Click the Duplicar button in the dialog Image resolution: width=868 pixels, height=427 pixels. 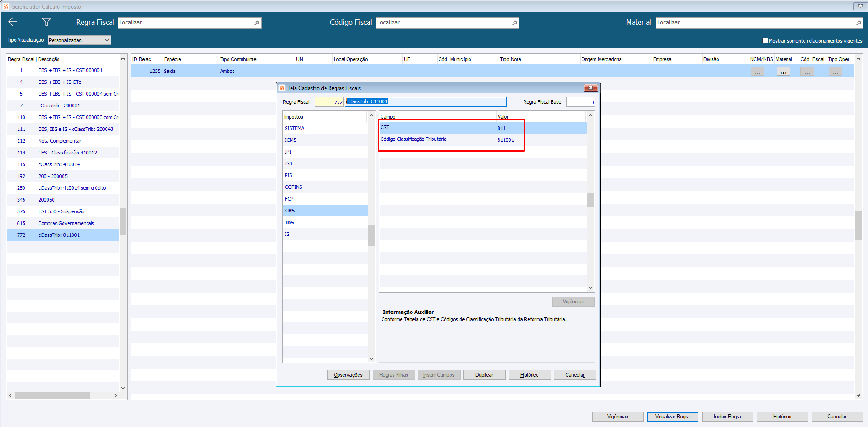(484, 375)
